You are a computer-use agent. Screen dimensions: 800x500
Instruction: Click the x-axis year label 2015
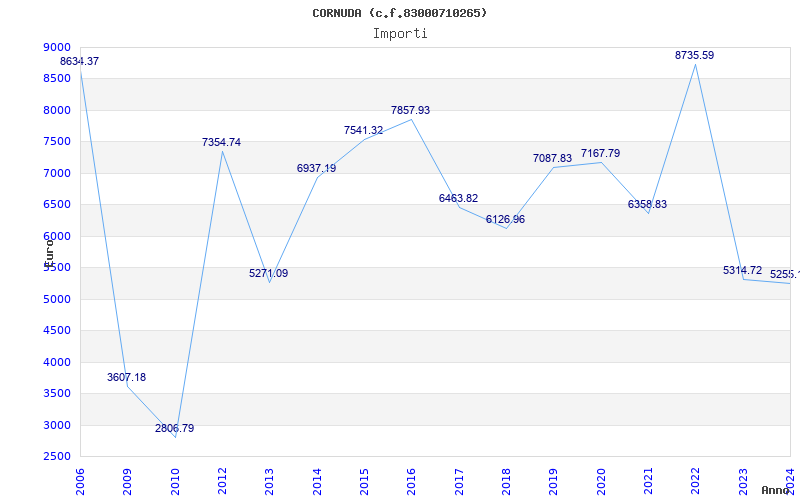tap(364, 482)
